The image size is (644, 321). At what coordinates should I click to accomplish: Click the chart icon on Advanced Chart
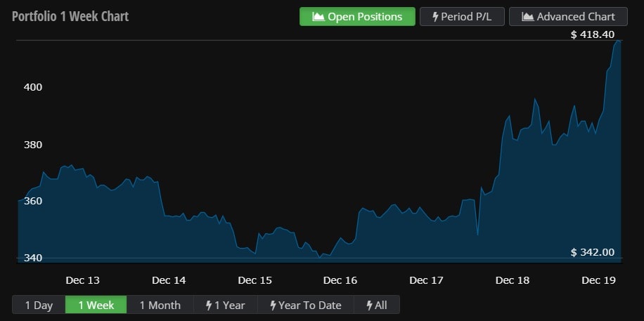tap(527, 17)
